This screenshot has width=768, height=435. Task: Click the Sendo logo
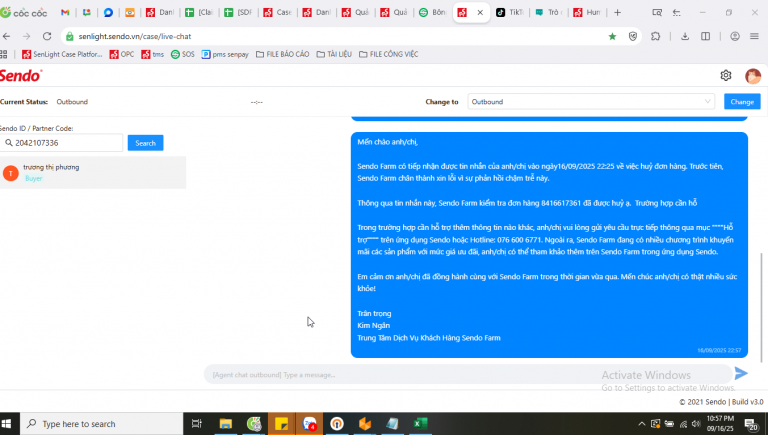tap(21, 76)
